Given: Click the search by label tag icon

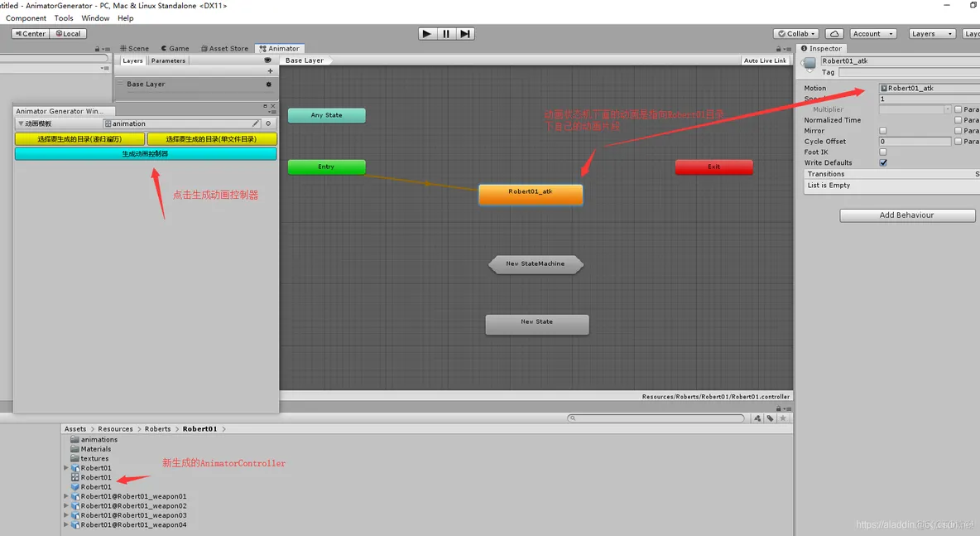Looking at the screenshot, I should coord(770,418).
